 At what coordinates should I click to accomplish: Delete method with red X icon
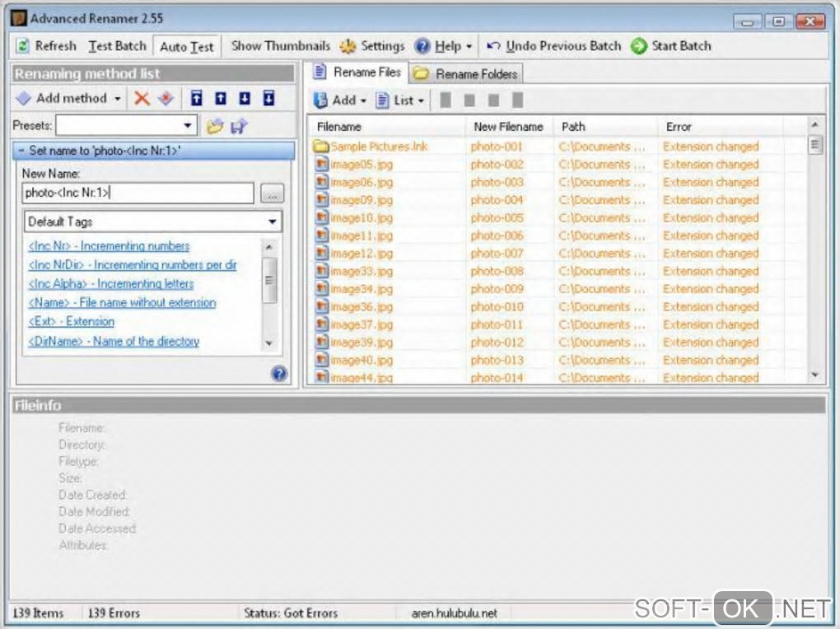coord(142,99)
